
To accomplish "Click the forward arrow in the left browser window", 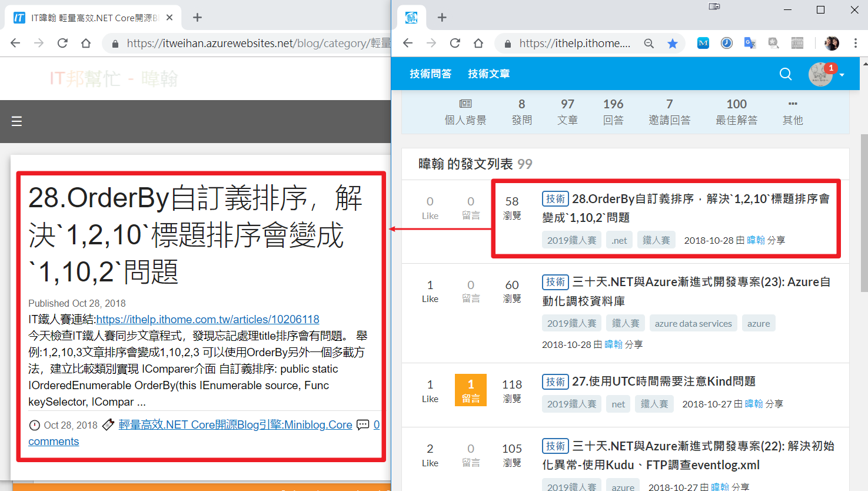I will 39,43.
